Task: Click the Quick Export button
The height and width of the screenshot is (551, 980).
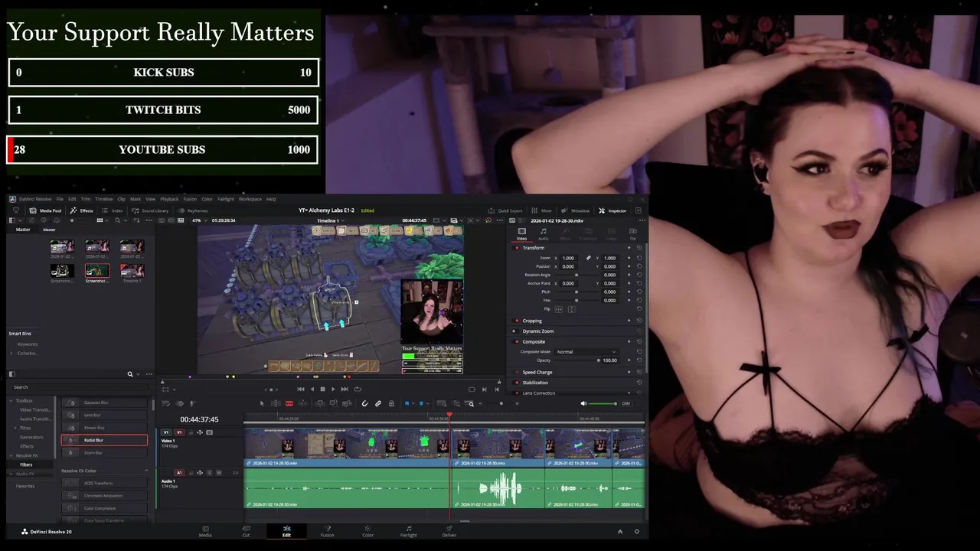Action: [x=505, y=210]
